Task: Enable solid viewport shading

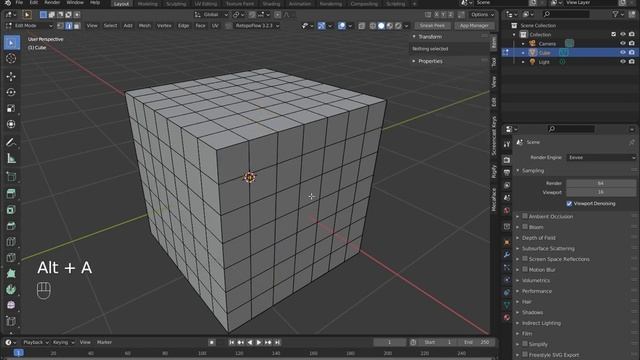Action: coord(381,26)
